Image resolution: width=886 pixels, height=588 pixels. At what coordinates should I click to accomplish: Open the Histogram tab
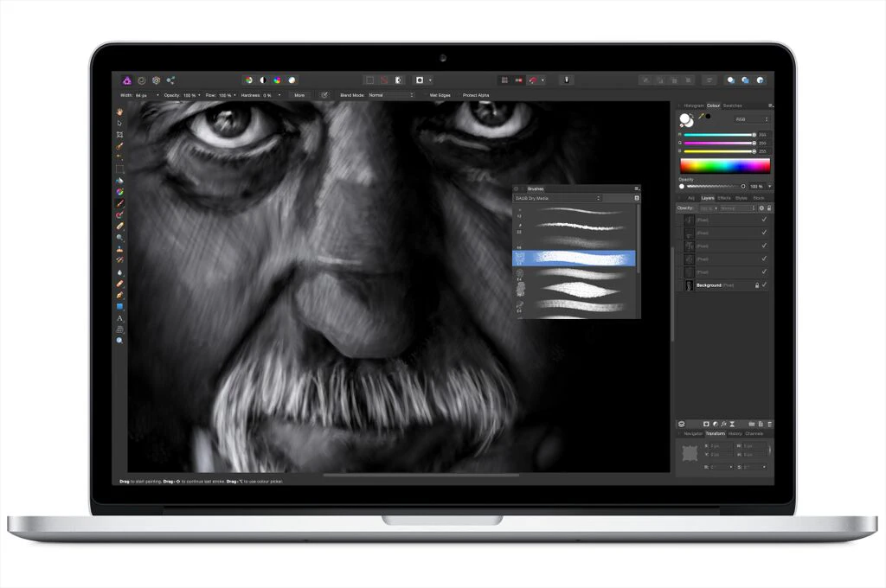pos(695,105)
